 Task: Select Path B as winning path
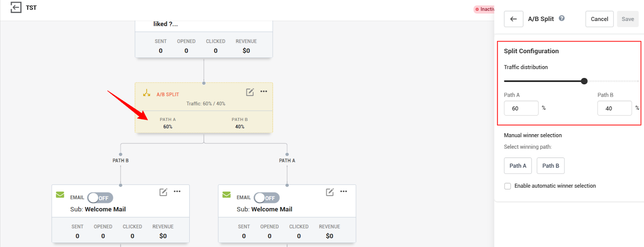click(551, 166)
